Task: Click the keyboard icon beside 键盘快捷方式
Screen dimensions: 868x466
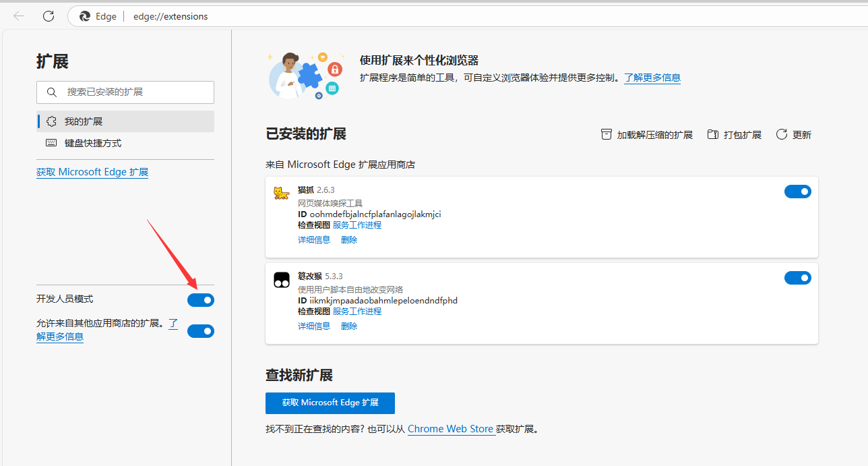Action: tap(51, 143)
